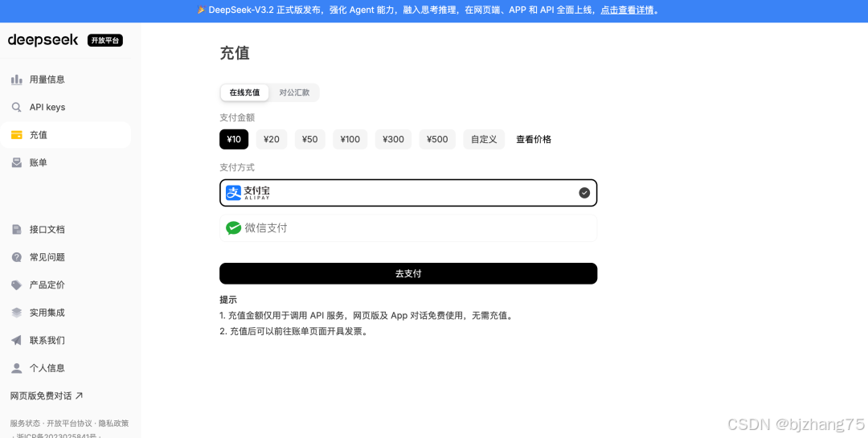The height and width of the screenshot is (438, 868).
Task: Select ¥300 payment amount
Action: point(393,139)
